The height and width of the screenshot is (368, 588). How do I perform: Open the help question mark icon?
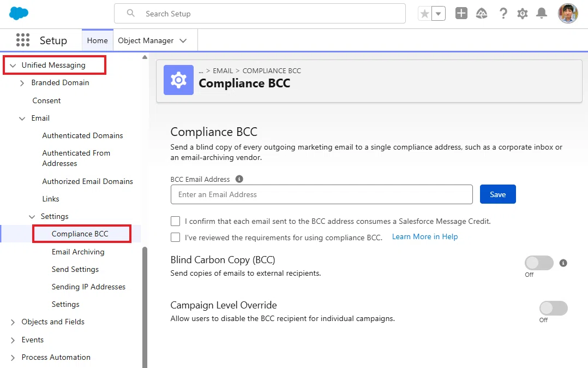point(503,14)
